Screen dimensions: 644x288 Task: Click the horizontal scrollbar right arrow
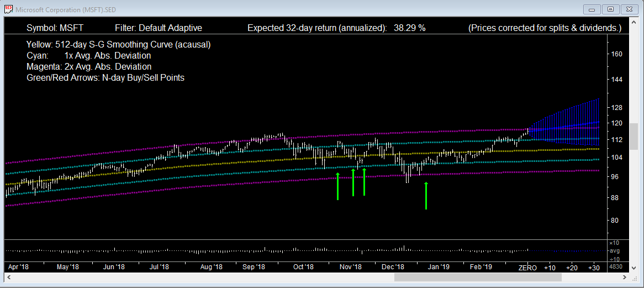click(626, 277)
